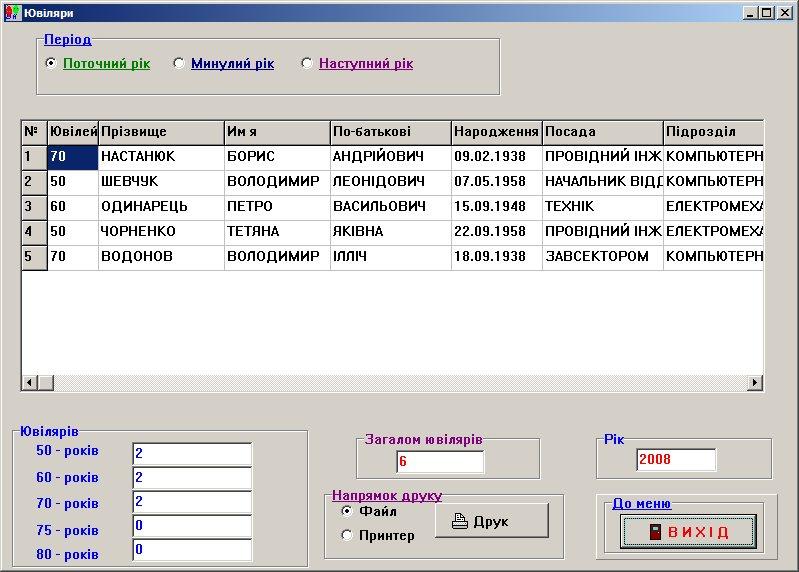Viewport: 799px width, 572px height.
Task: Click the Народження column header
Action: point(497,132)
